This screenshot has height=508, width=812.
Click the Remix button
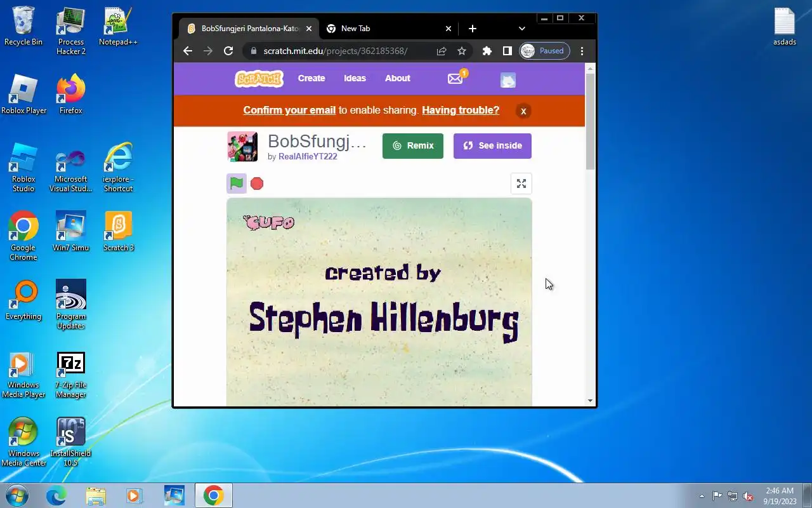click(x=413, y=145)
